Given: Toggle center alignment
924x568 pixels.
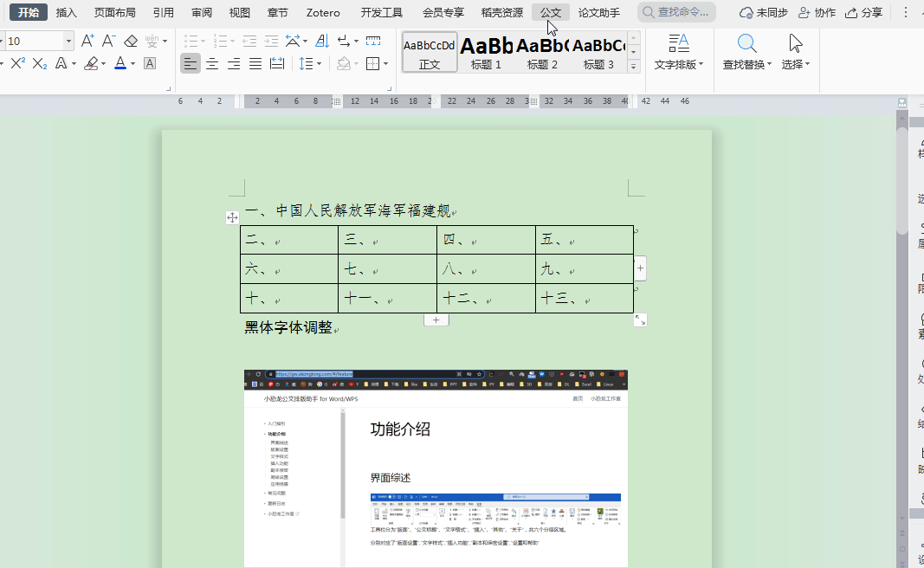Looking at the screenshot, I should pos(212,63).
